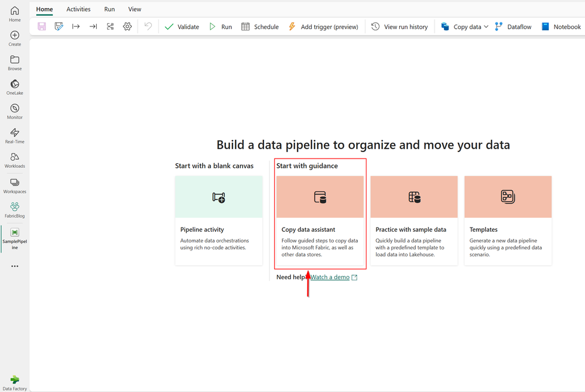Click the Pipeline activity card icon

218,197
